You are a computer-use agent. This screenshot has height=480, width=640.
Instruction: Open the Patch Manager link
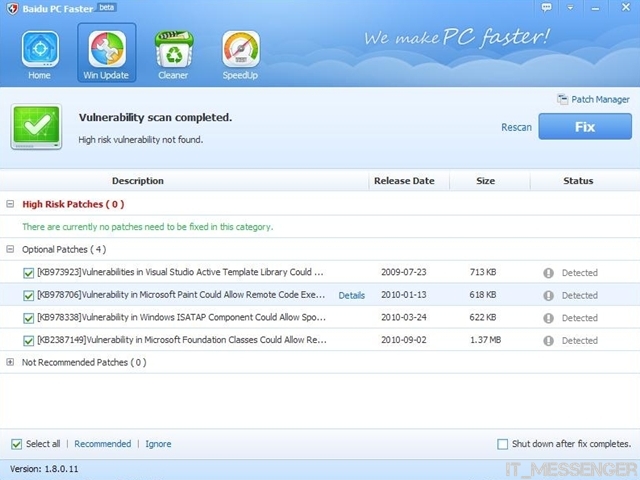(600, 99)
